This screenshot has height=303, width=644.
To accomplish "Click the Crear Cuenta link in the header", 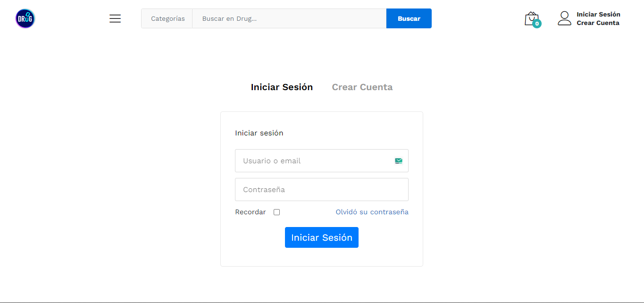I will (x=598, y=23).
